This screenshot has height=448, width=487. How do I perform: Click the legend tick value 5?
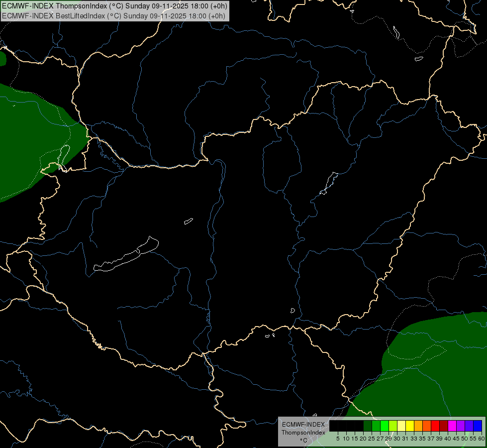(x=338, y=439)
